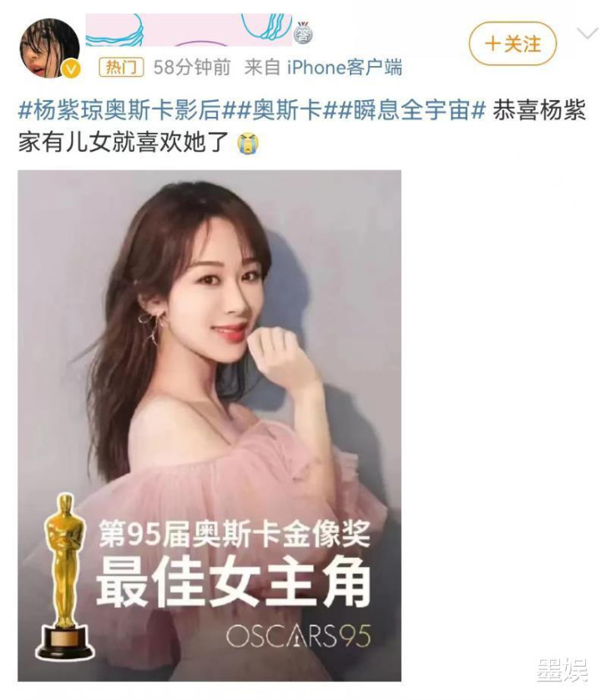Viewport: 601px width, 700px height.
Task: Click the 星娱 watermark
Action: point(562,670)
